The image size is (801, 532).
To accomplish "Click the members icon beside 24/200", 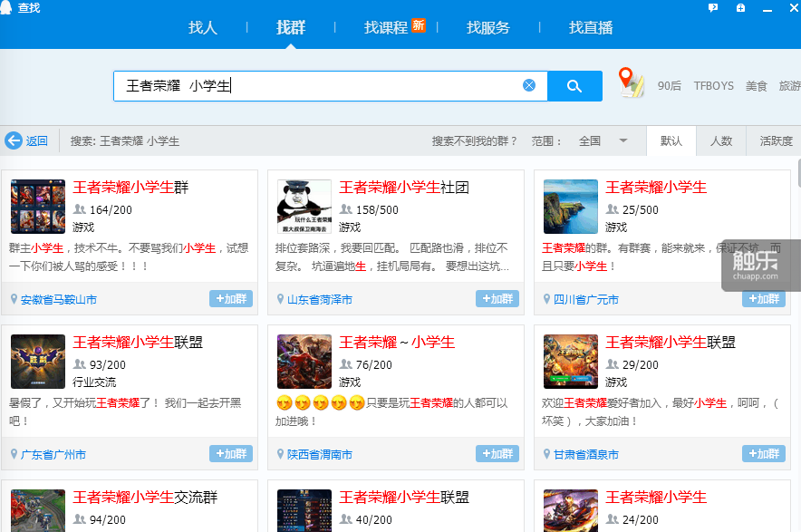I will (613, 518).
